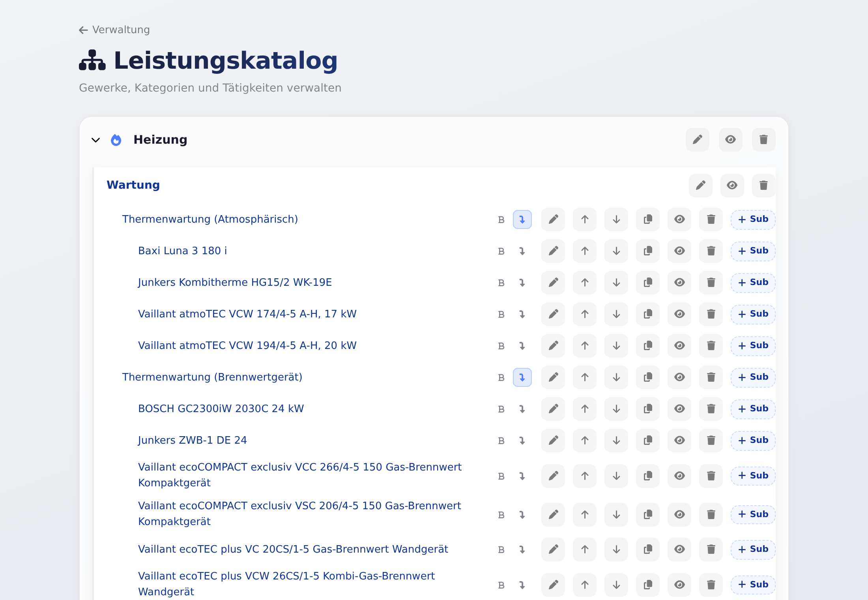Collapse children of Thermenwartung (Atmosphärisch)
The width and height of the screenshot is (868, 600).
coord(522,219)
